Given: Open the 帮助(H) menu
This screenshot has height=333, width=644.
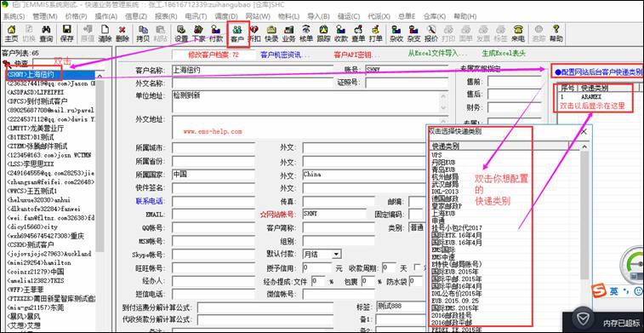Looking at the screenshot, I should pyautogui.click(x=465, y=16).
